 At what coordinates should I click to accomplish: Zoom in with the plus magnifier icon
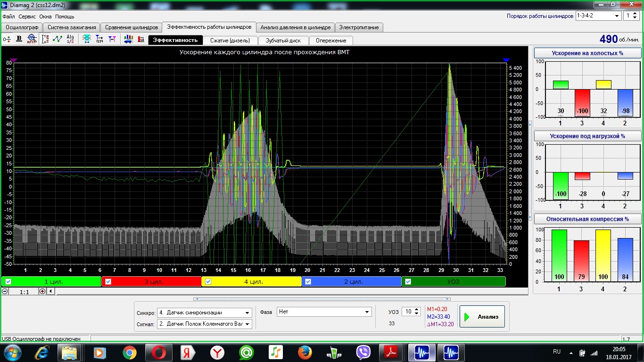click(42, 291)
